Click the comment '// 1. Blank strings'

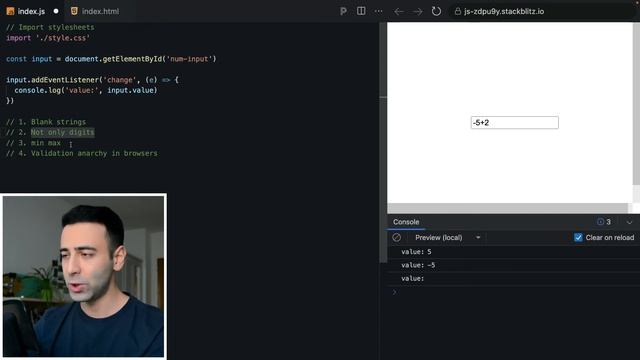click(x=46, y=122)
